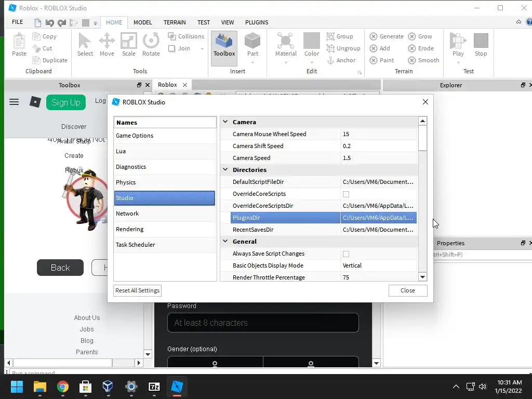532x399 pixels.
Task: Open the About Us link
Action: click(87, 317)
